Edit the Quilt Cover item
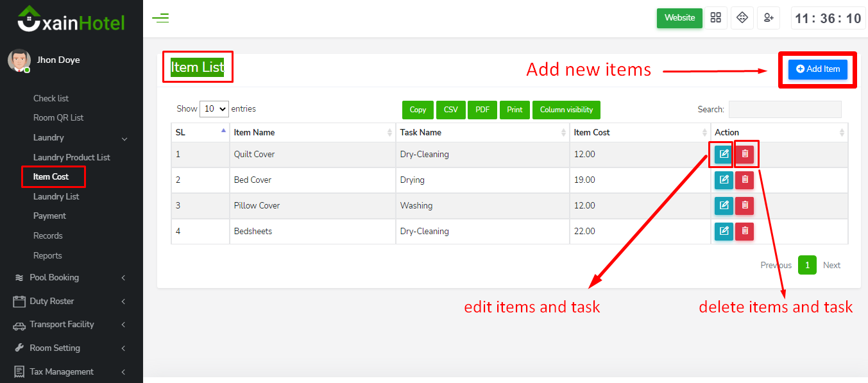This screenshot has width=868, height=383. [x=724, y=154]
